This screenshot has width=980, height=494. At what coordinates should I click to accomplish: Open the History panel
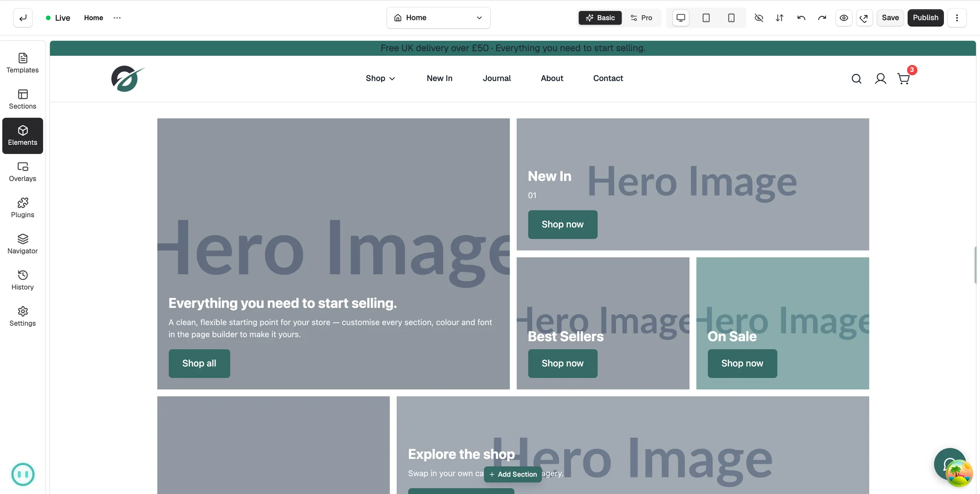coord(23,280)
